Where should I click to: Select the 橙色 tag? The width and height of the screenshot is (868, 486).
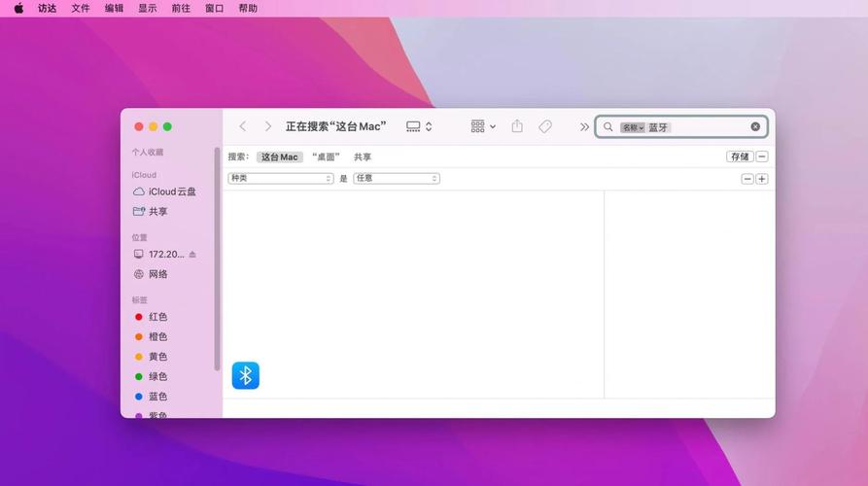151,336
